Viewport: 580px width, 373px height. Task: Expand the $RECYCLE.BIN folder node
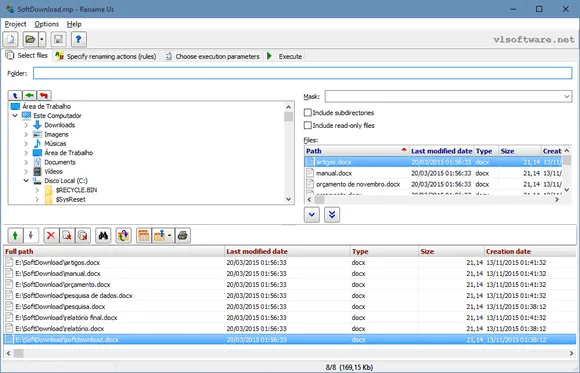pyautogui.click(x=37, y=190)
